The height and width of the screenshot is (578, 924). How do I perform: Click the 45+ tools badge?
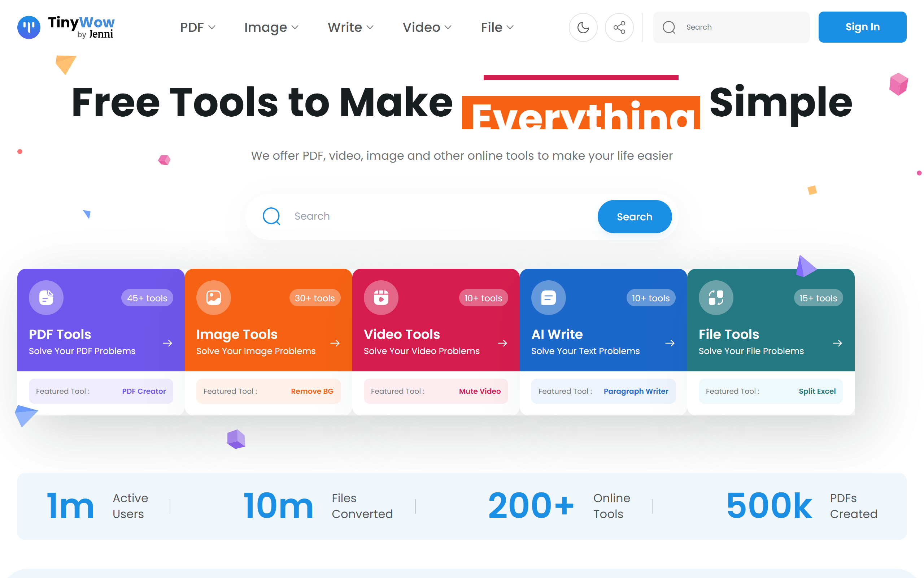tap(147, 298)
